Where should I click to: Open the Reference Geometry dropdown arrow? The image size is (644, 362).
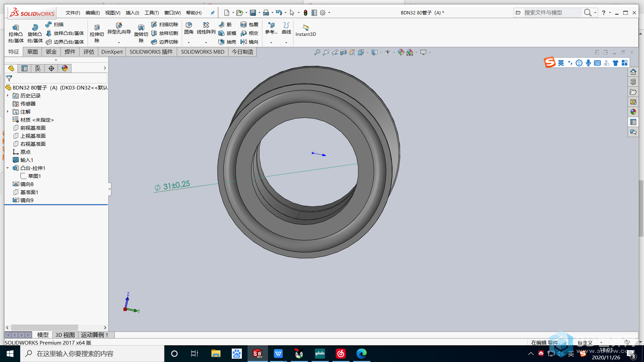271,43
